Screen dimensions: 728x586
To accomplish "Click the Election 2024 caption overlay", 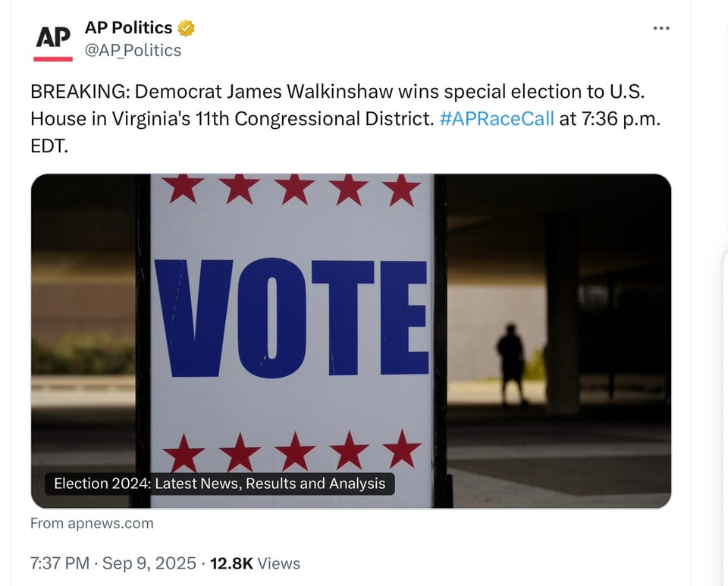I will pyautogui.click(x=219, y=484).
